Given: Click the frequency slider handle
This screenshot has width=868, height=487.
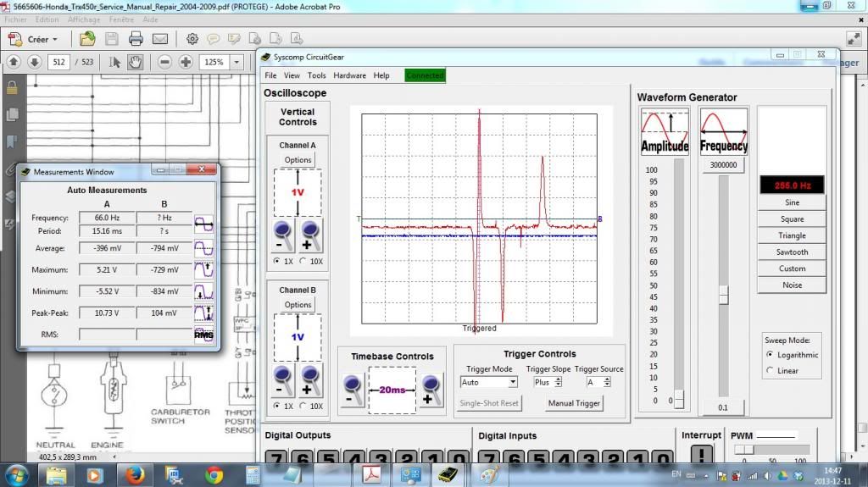Looking at the screenshot, I should coord(724,295).
